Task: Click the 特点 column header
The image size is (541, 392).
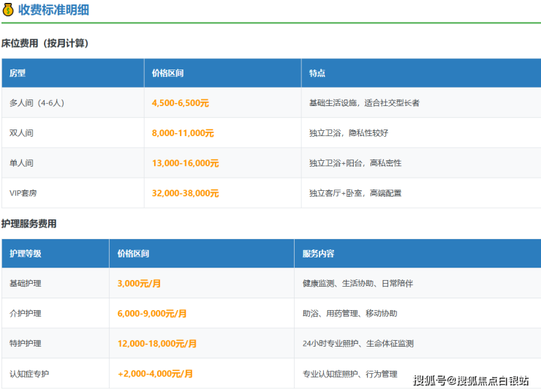Action: pos(317,73)
